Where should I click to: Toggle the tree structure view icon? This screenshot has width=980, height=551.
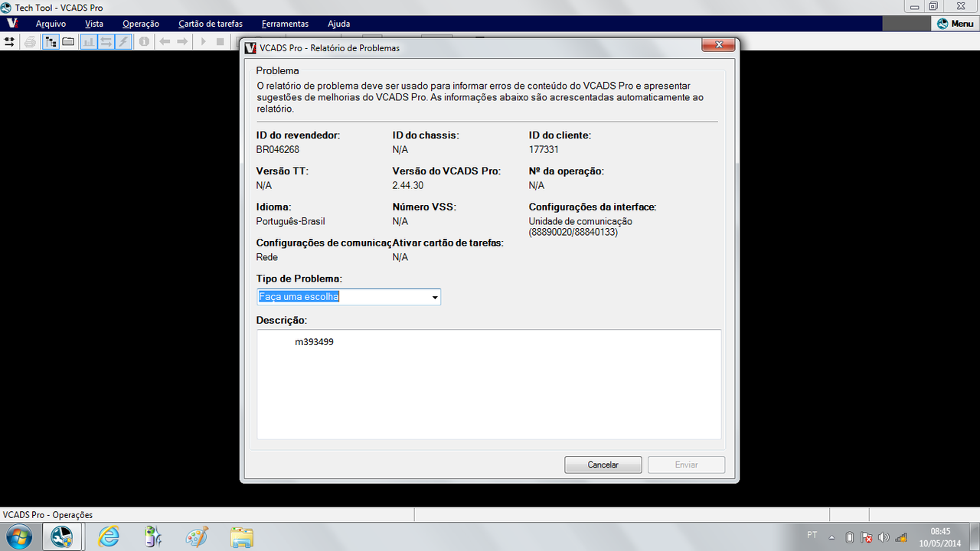point(51,41)
